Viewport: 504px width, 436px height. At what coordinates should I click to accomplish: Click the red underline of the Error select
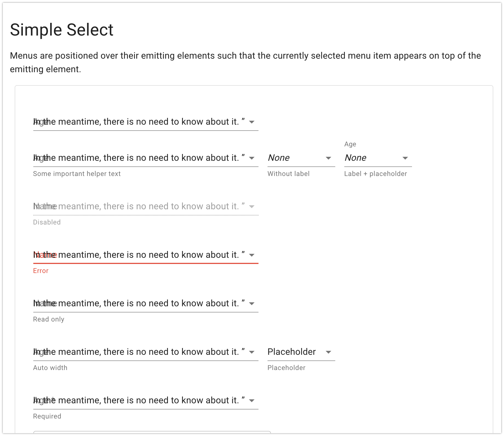(x=145, y=262)
